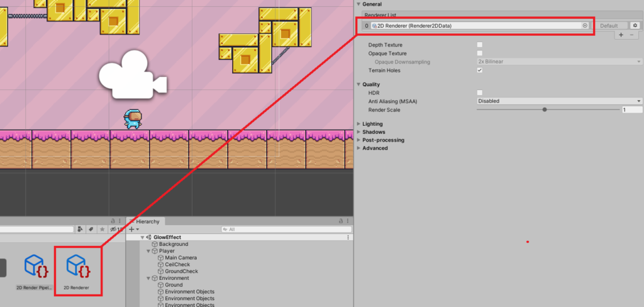Select GroundCheck in Hierarchy
Viewport: 644px width, 307px height.
[x=182, y=271]
